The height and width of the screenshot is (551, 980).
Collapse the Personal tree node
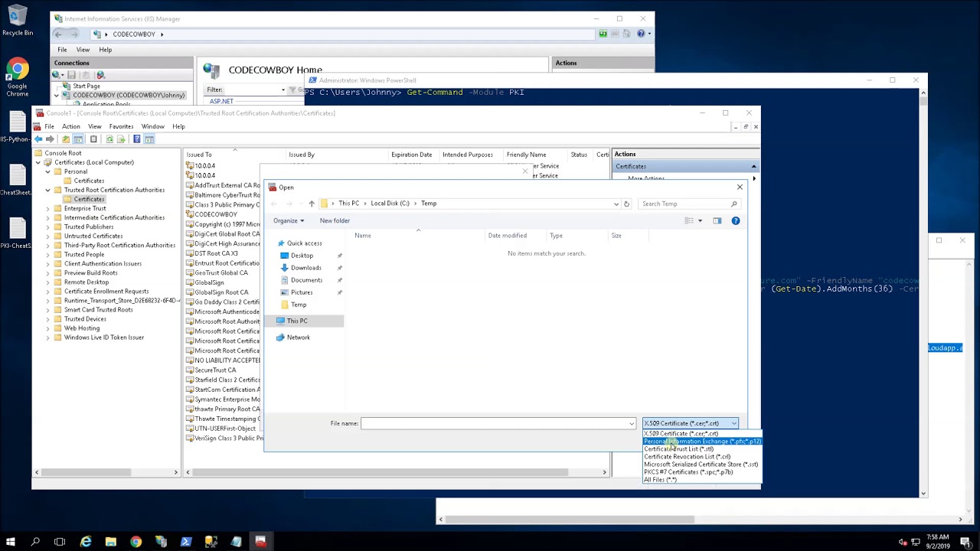pyautogui.click(x=47, y=171)
